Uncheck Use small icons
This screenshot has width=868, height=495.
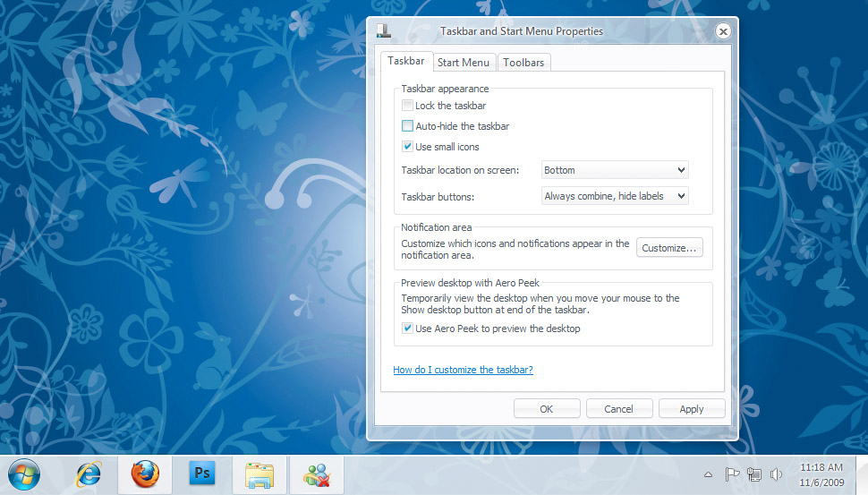408,147
